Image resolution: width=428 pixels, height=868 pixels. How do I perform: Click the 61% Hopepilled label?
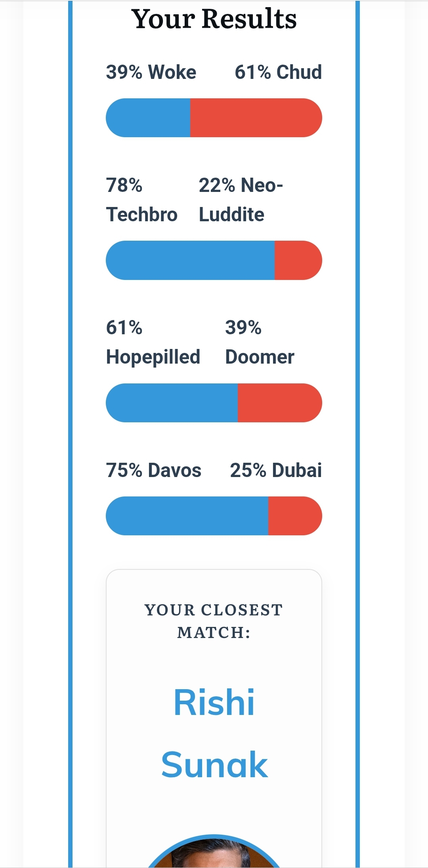click(153, 343)
